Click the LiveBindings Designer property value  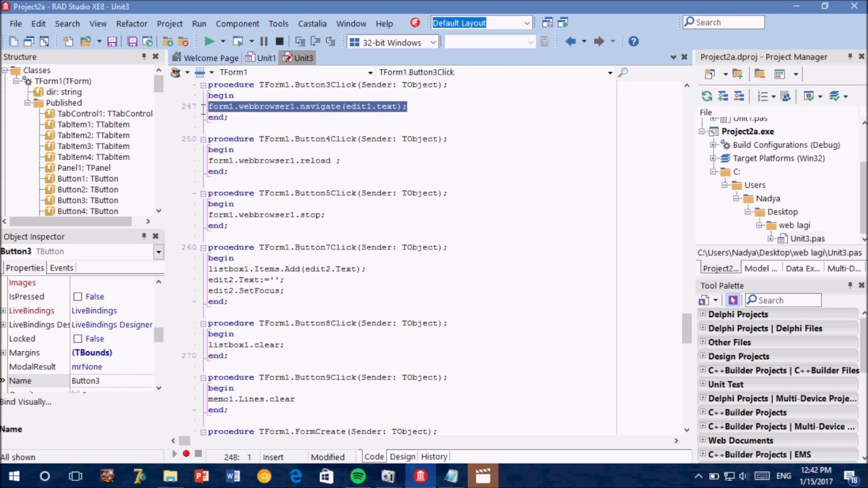[x=112, y=325]
